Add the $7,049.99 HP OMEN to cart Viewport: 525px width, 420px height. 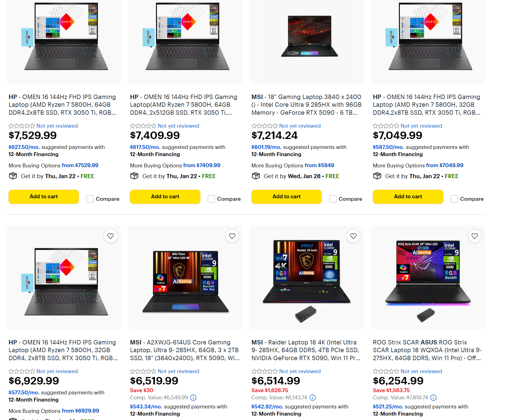tap(408, 197)
